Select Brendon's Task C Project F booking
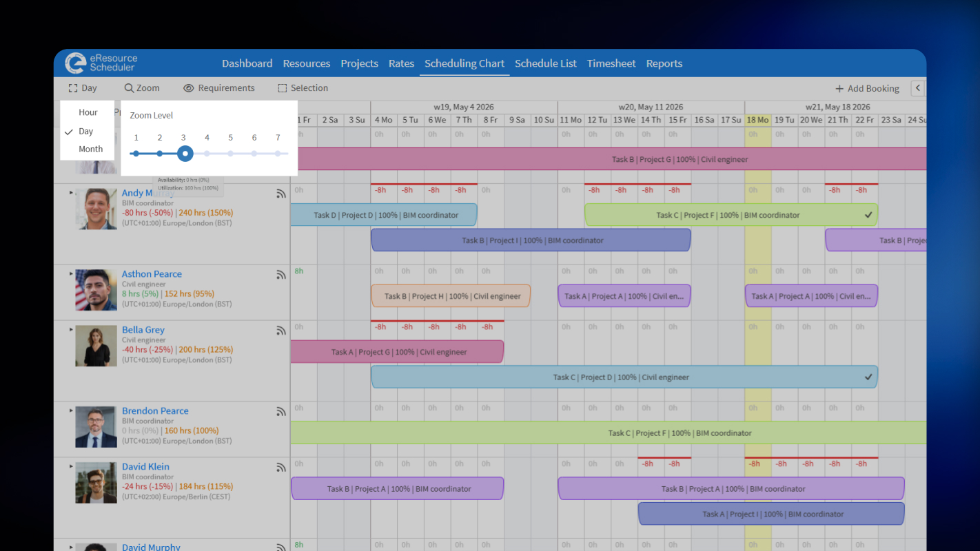980x551 pixels. [609, 433]
